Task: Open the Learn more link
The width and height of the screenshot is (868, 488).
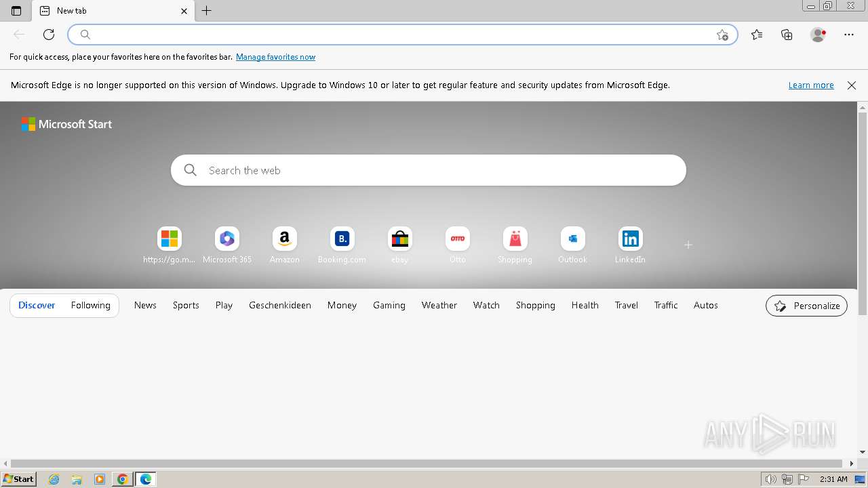Action: pos(811,85)
